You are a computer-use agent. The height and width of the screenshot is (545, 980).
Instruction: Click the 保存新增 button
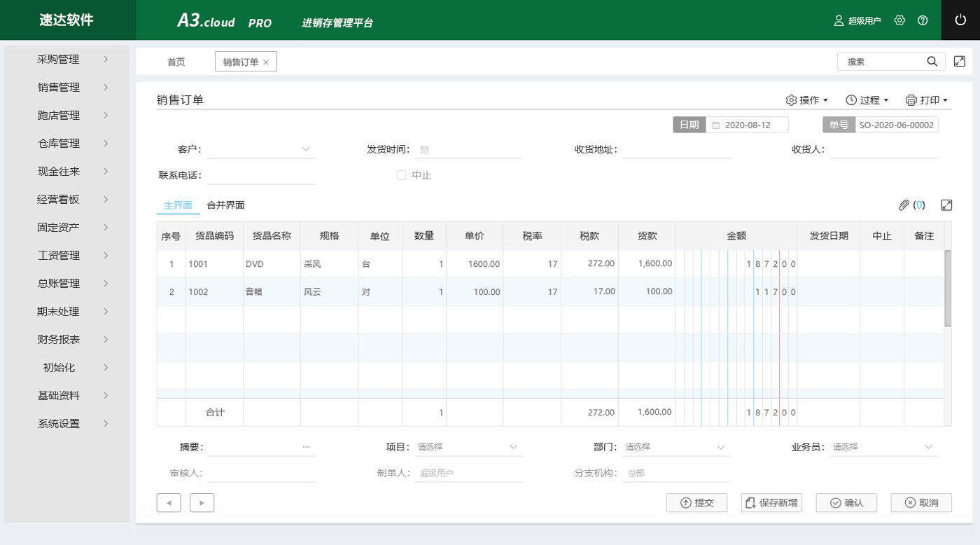point(771,502)
